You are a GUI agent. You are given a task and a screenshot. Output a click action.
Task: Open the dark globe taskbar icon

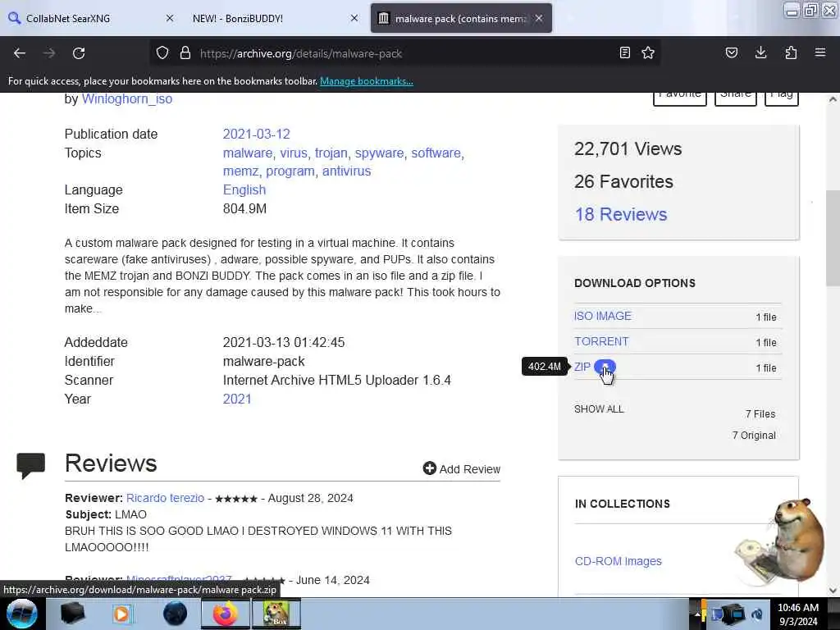point(176,614)
